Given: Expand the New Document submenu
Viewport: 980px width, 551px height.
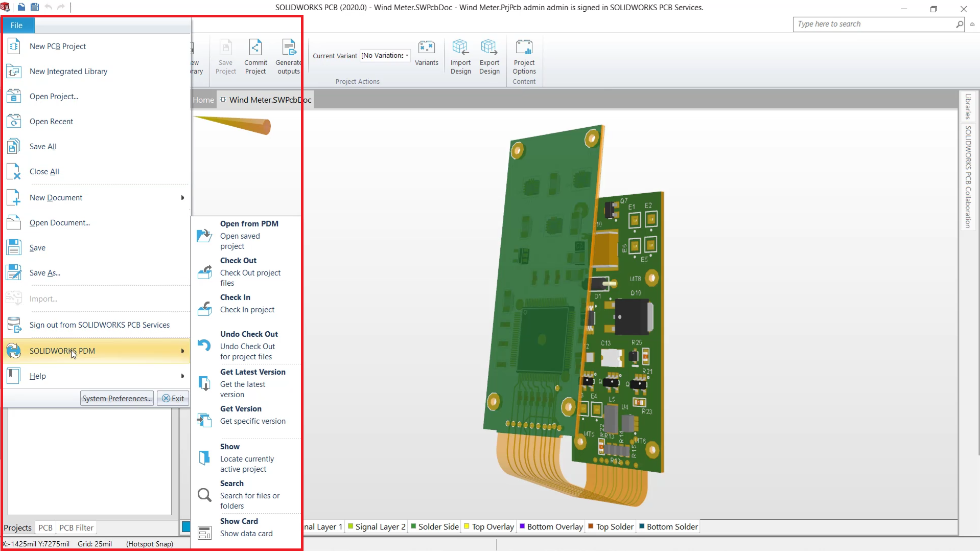Looking at the screenshot, I should click(182, 198).
